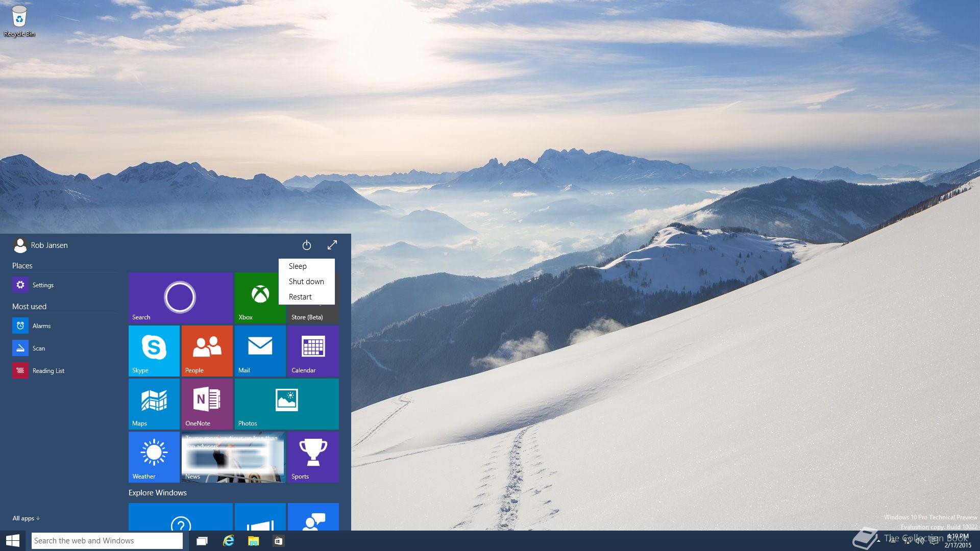The height and width of the screenshot is (551, 980).
Task: Launch Internet Explorer from taskbar
Action: (x=228, y=541)
